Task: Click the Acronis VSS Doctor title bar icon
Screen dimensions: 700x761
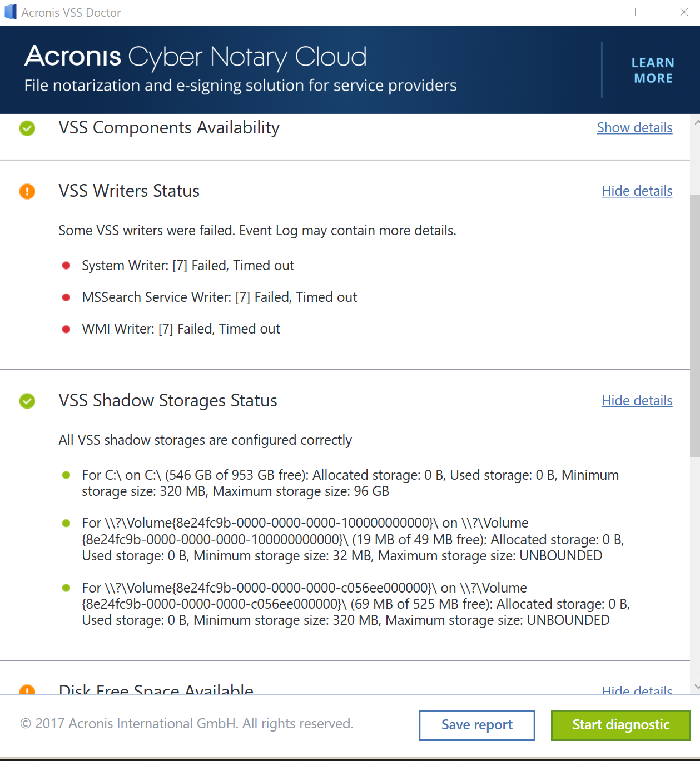Action: [x=9, y=12]
